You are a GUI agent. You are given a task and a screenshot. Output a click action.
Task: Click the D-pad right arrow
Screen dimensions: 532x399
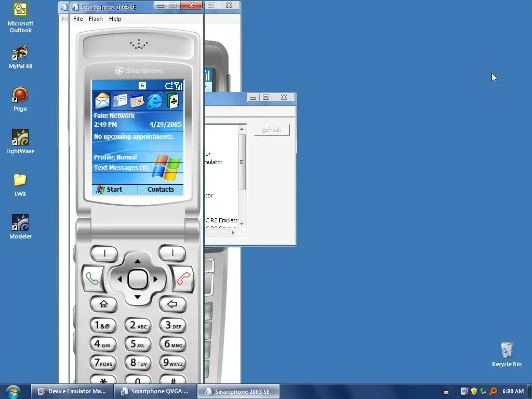[x=156, y=279]
